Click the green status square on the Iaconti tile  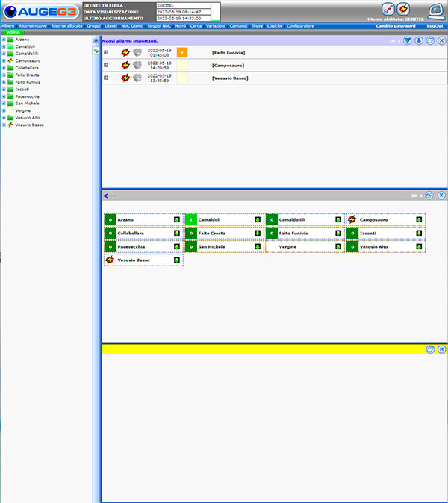click(x=352, y=234)
